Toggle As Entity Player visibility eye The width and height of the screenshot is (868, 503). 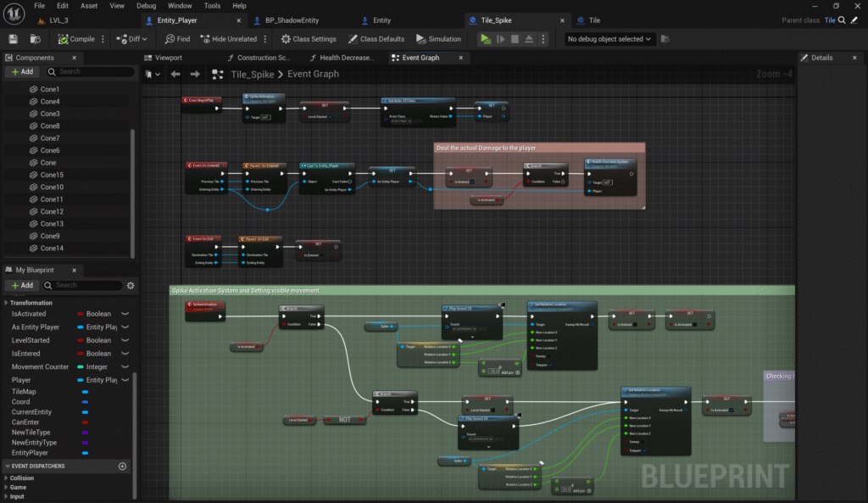pyautogui.click(x=125, y=327)
